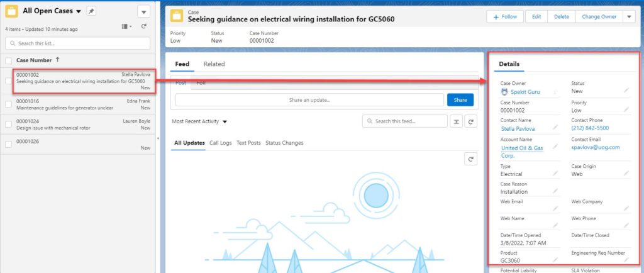Click the Case record icon in header
The width and height of the screenshot is (644, 273).
coord(177,16)
